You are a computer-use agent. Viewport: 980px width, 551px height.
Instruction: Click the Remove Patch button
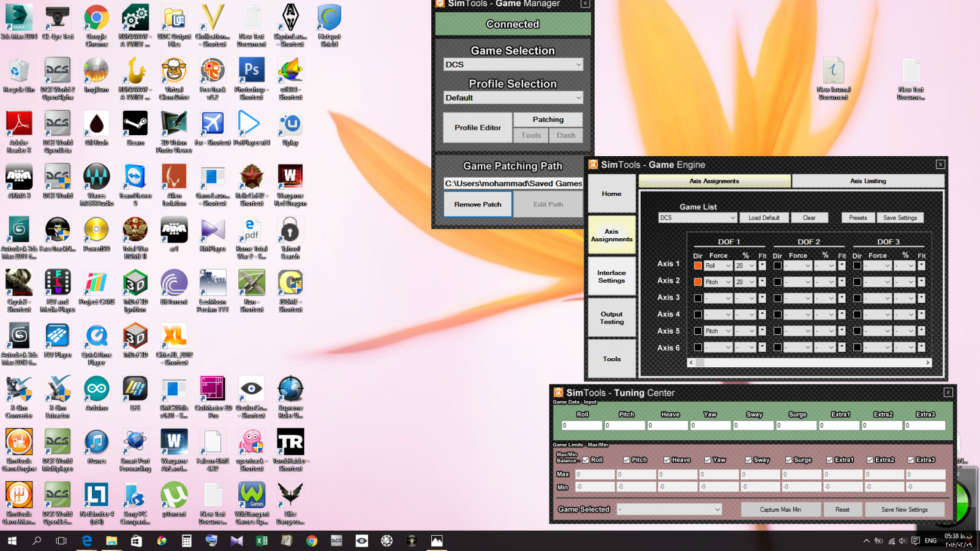click(x=478, y=204)
